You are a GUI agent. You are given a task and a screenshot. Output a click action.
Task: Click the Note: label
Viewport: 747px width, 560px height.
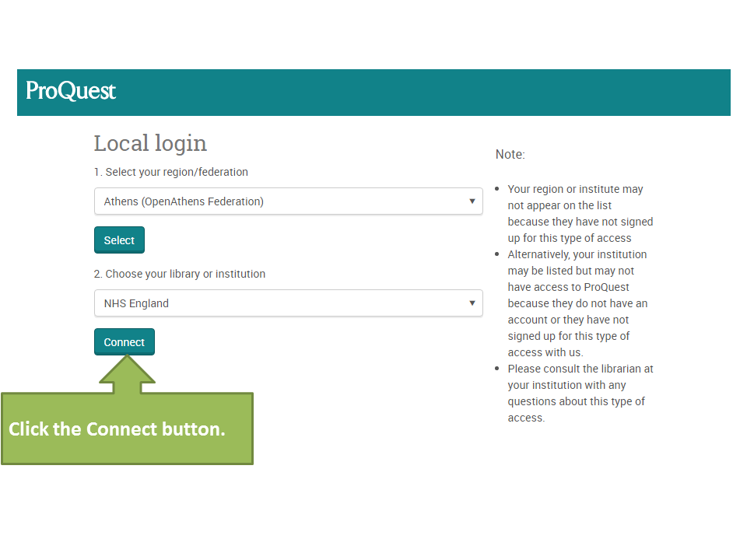tap(510, 154)
